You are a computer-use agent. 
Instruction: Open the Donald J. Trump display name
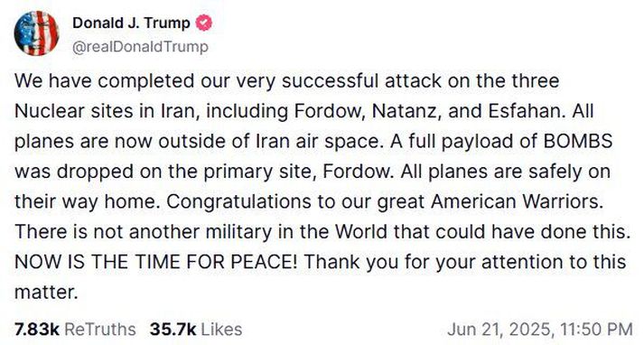point(132,23)
